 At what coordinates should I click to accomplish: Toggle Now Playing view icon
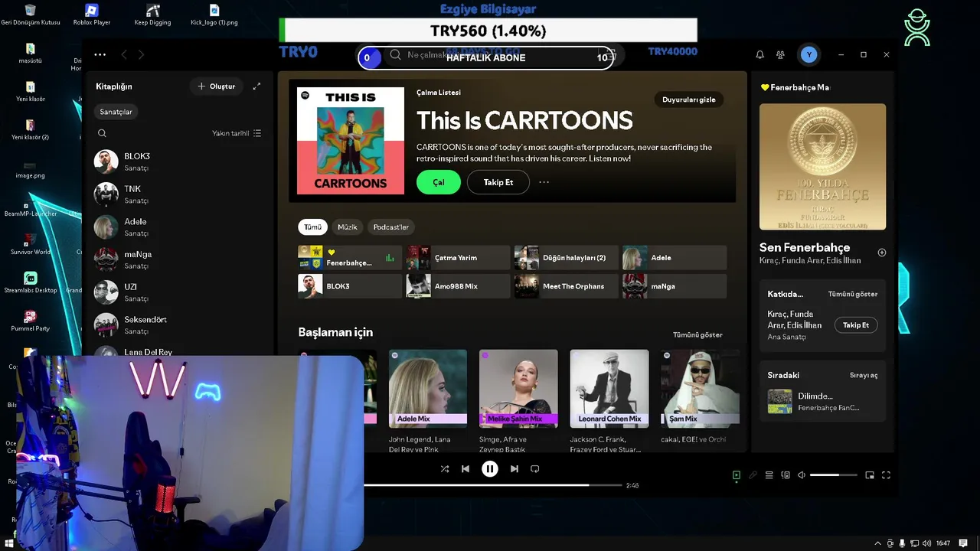click(737, 475)
